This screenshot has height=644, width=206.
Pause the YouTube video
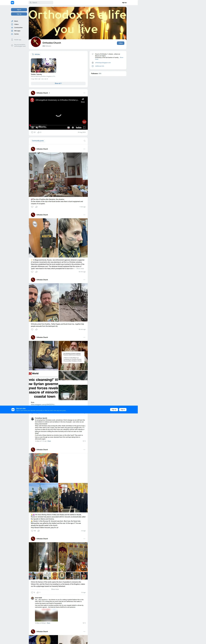tap(33, 128)
